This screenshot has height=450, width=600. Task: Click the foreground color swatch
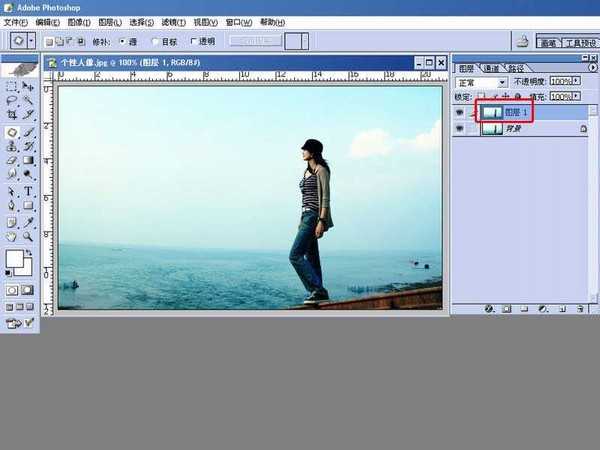tap(15, 259)
